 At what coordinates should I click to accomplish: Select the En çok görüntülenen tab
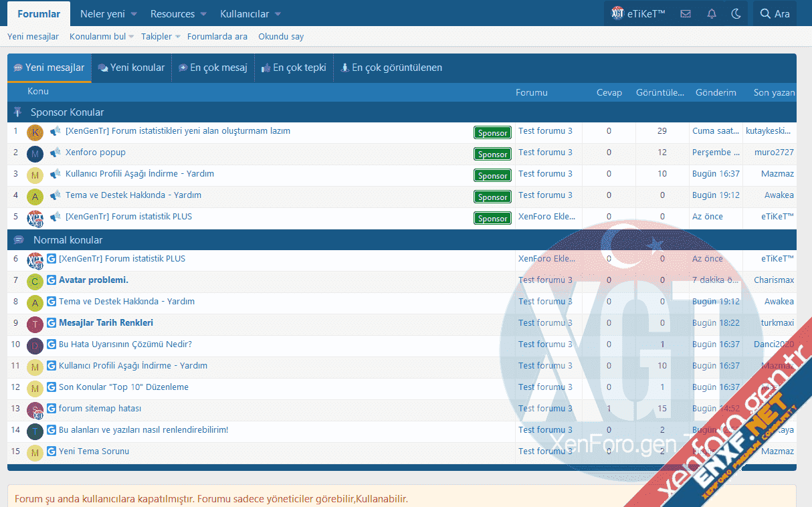pos(391,68)
